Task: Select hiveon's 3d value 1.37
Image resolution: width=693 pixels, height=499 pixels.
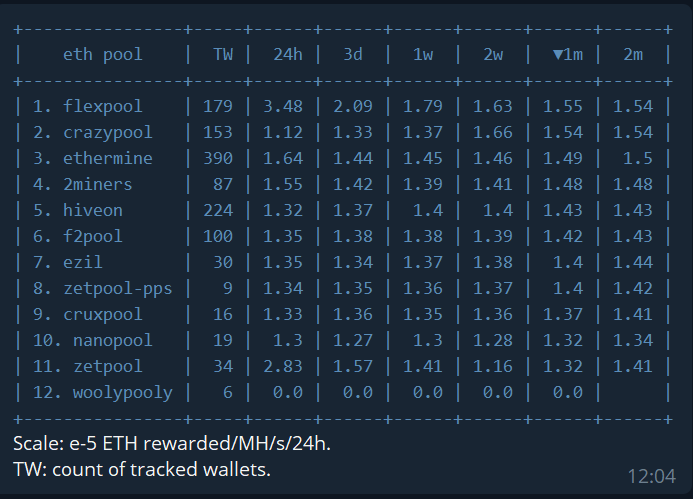Action: tap(353, 210)
